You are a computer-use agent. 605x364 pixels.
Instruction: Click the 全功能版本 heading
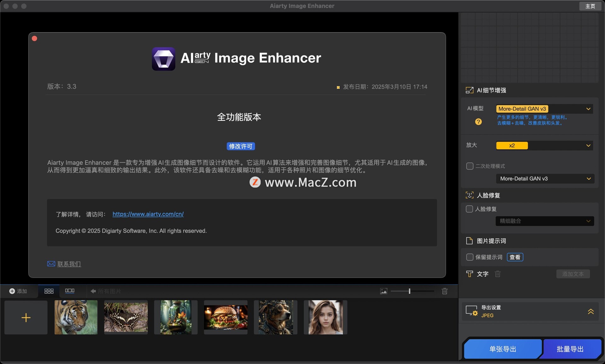239,117
